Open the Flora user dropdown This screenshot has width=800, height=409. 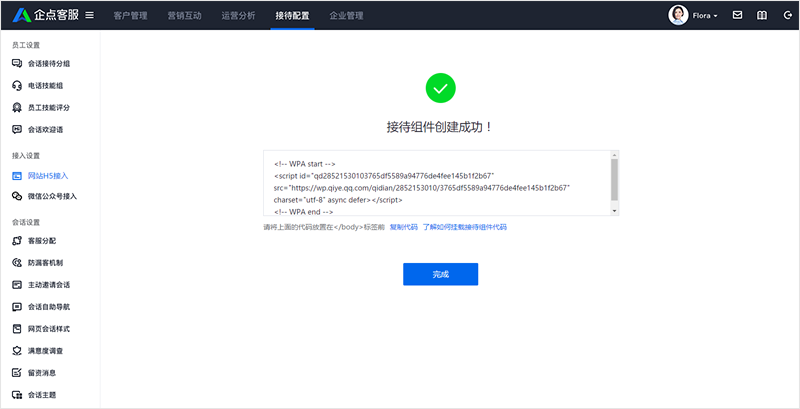point(705,16)
